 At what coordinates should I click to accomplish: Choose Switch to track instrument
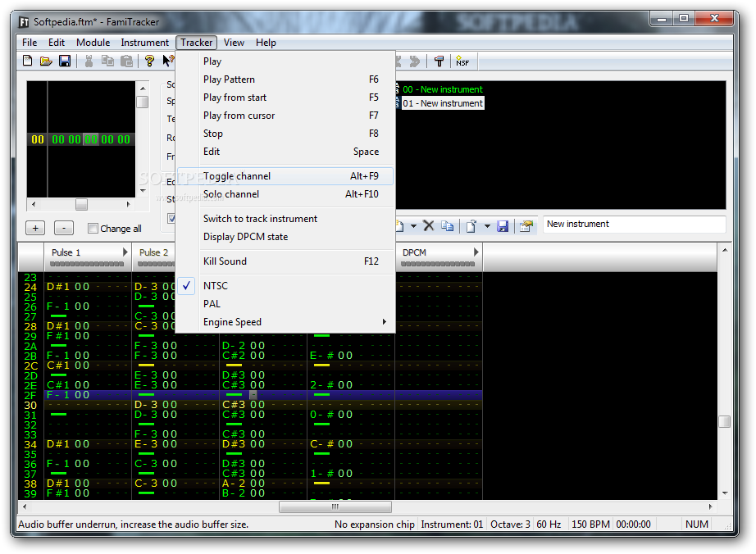click(x=285, y=219)
